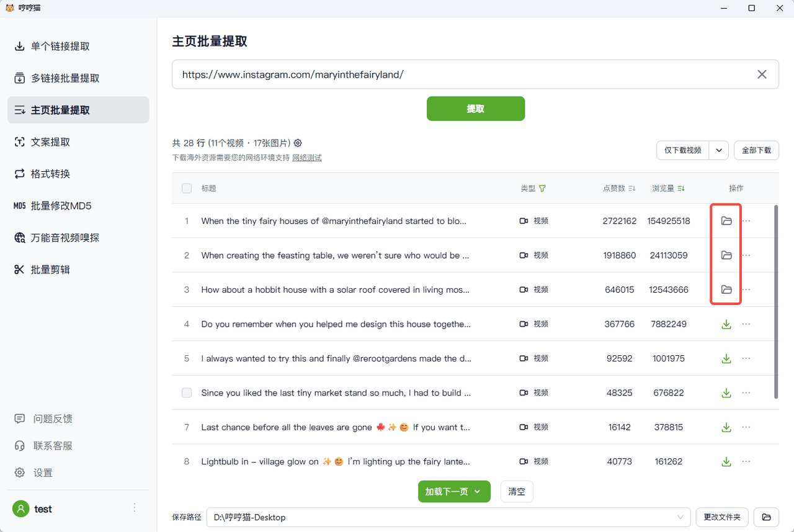Clear the URL input with X icon
This screenshot has height=532, width=794.
(762, 74)
